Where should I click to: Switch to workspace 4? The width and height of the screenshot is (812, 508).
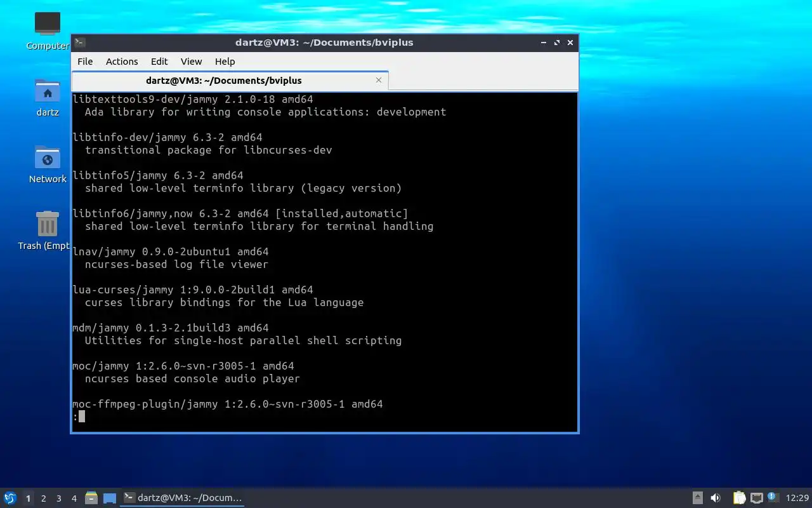point(74,498)
